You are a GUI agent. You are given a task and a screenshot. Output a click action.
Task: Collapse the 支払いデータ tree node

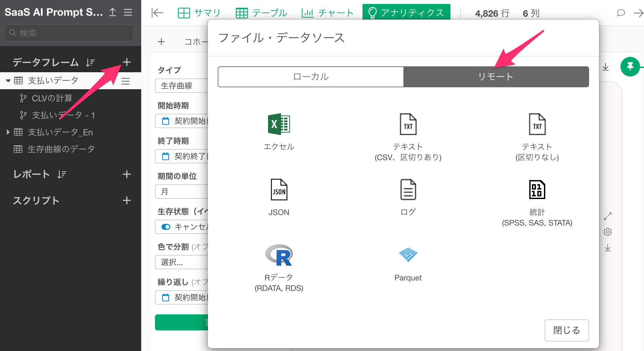pyautogui.click(x=8, y=81)
